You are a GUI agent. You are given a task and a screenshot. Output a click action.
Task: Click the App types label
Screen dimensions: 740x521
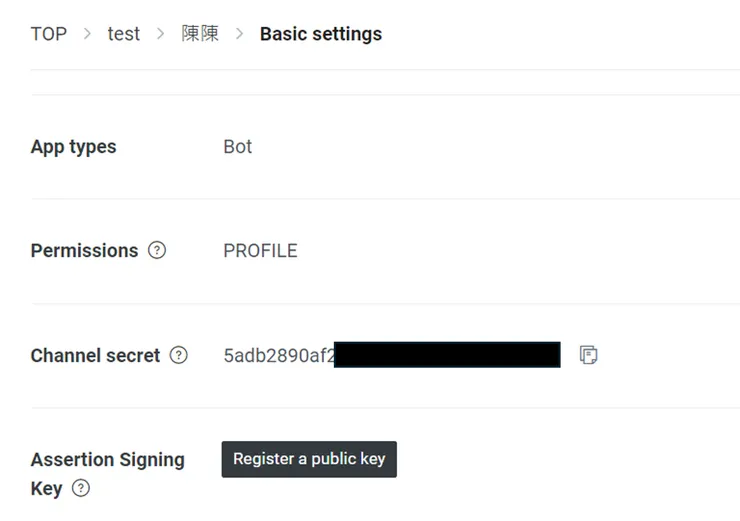[x=73, y=147]
